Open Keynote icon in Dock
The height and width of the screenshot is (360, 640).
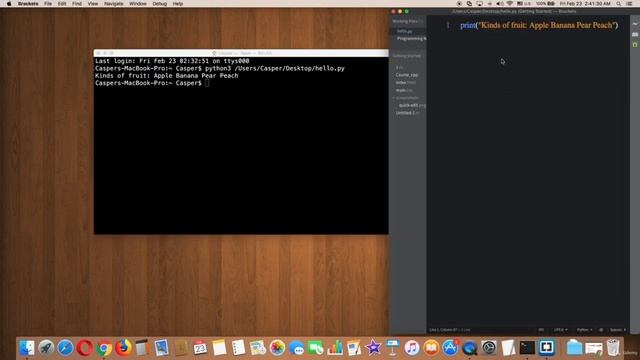click(x=392, y=348)
